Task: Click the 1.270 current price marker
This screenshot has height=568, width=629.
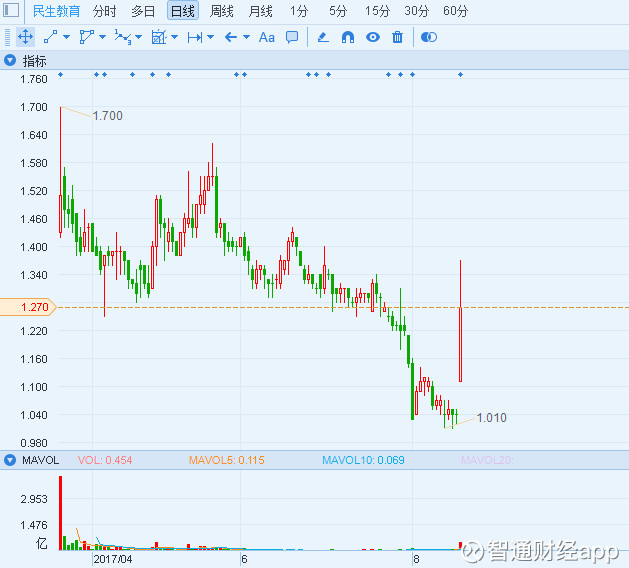Action: [28, 307]
